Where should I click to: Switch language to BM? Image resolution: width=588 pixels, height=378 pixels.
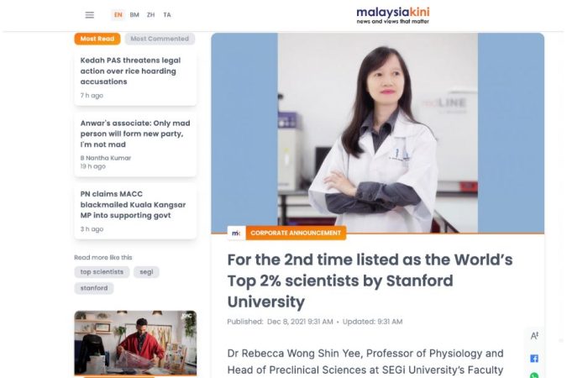(134, 15)
